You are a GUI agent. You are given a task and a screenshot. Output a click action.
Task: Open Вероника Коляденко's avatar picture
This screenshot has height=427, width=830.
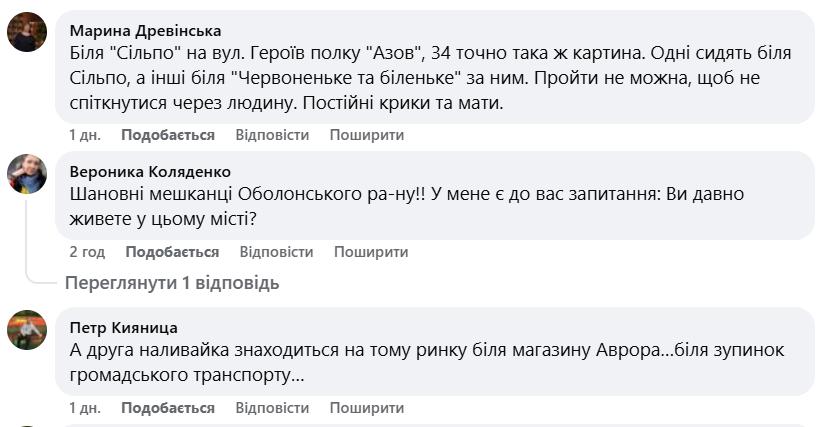click(27, 173)
